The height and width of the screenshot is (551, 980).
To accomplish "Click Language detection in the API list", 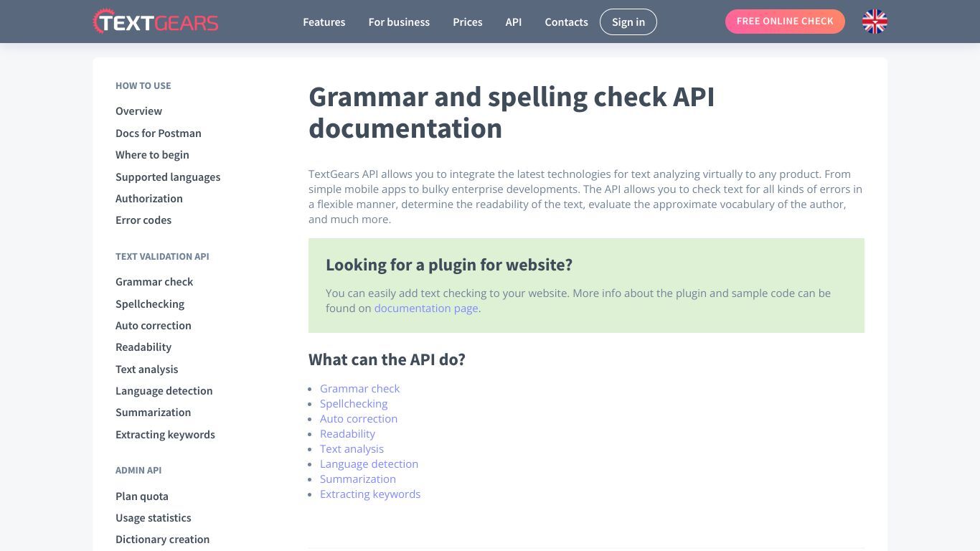I will click(369, 464).
